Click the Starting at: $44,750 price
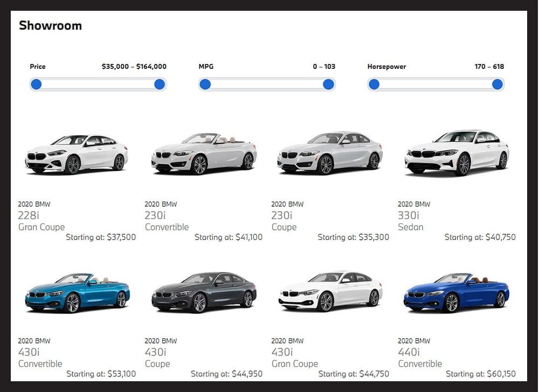 click(x=354, y=374)
